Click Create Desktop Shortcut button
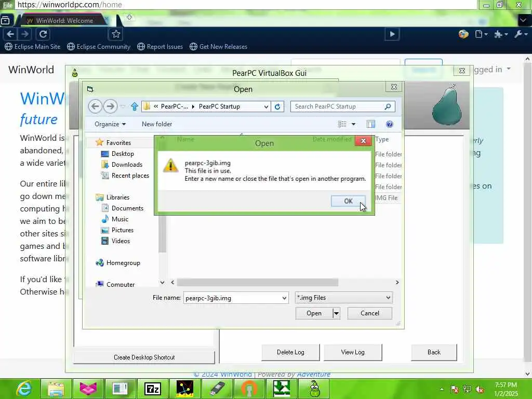Viewport: 532px width, 399px height. click(x=144, y=357)
